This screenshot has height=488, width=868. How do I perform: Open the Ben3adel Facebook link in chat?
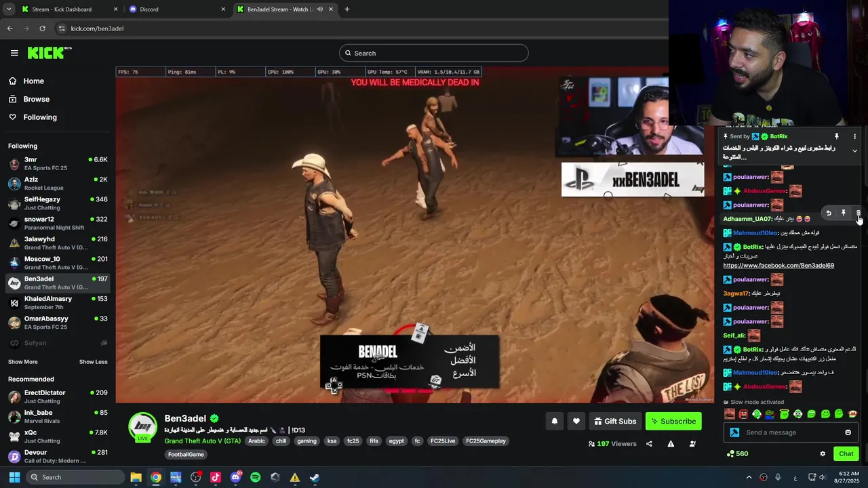(x=778, y=266)
